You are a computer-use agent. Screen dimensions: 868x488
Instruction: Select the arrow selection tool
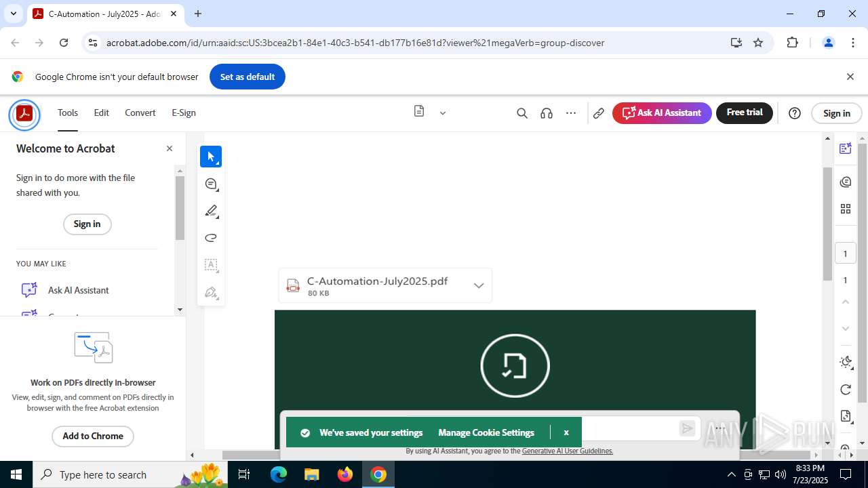[x=211, y=157]
